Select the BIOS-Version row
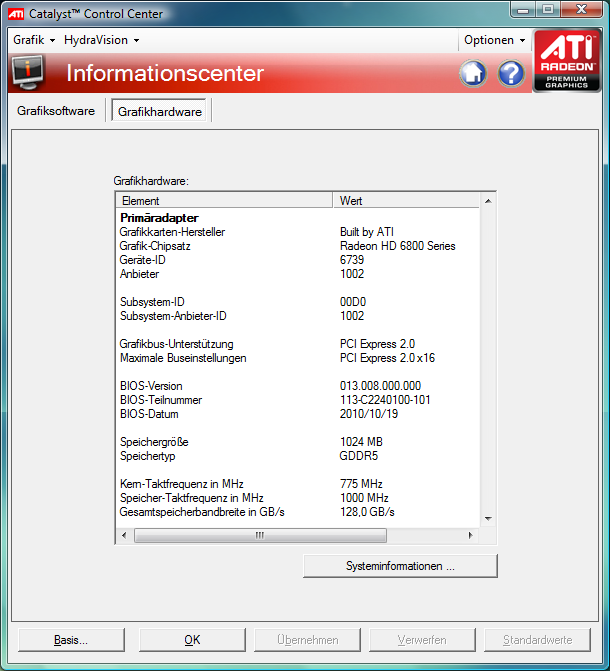This screenshot has height=671, width=610. [298, 386]
